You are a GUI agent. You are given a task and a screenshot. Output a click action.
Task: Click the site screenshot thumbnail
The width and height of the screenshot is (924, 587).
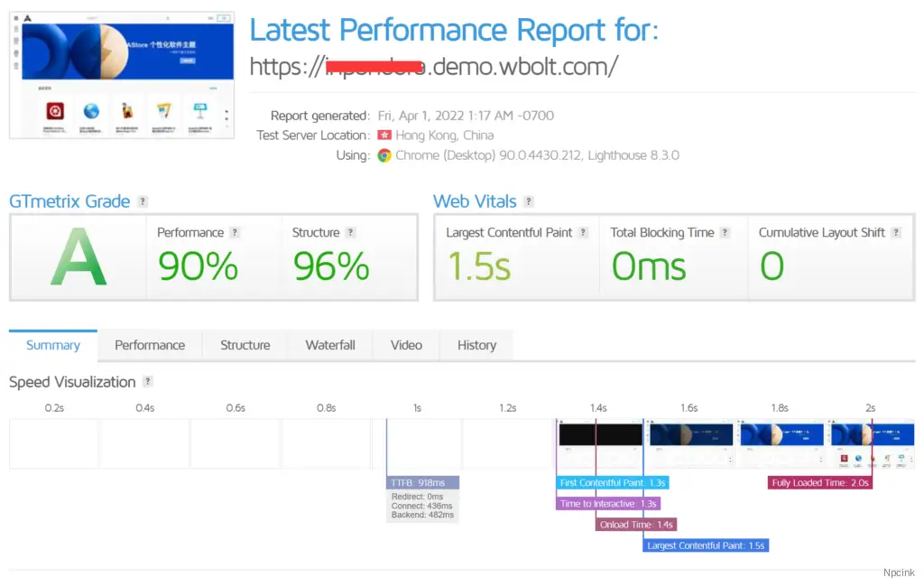click(122, 75)
